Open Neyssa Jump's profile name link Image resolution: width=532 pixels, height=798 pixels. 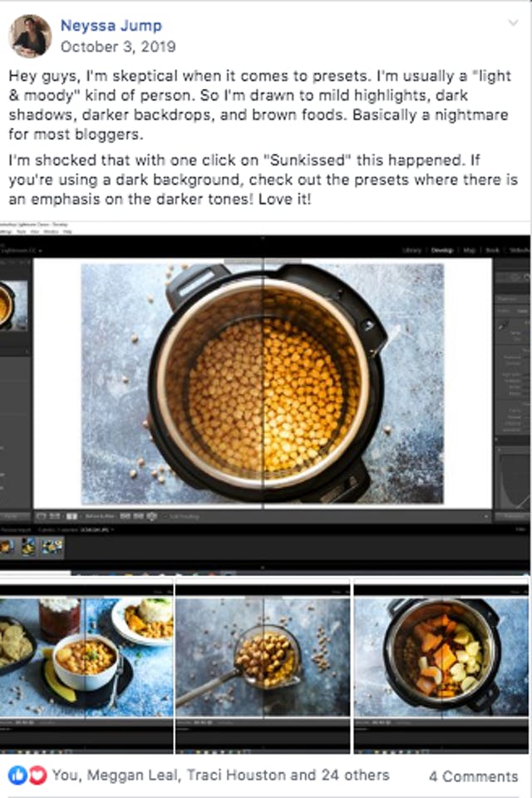(111, 26)
